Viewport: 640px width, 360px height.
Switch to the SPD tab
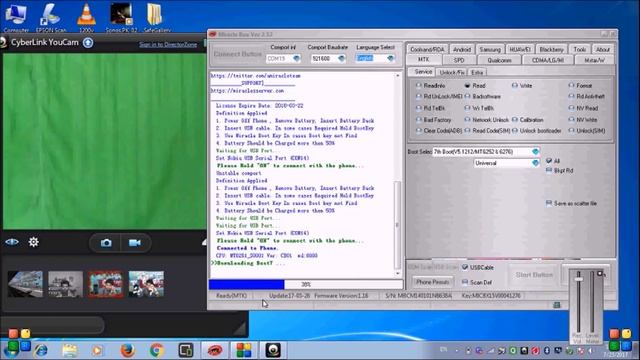459,60
